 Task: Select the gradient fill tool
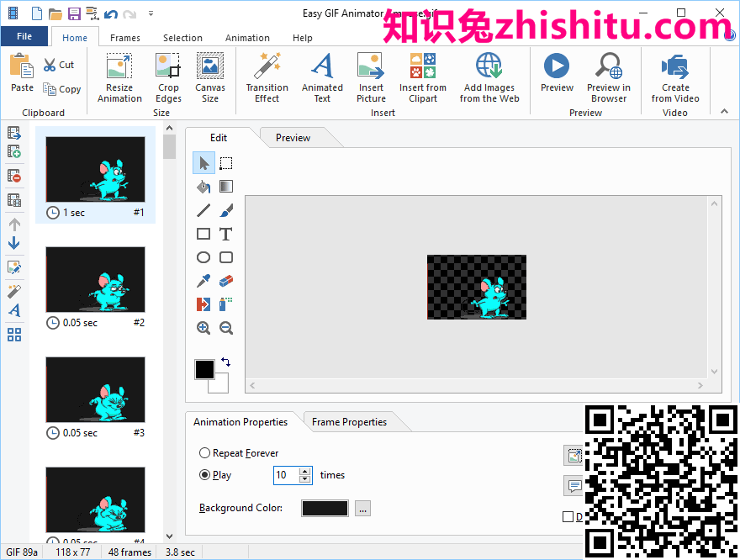[x=226, y=187]
